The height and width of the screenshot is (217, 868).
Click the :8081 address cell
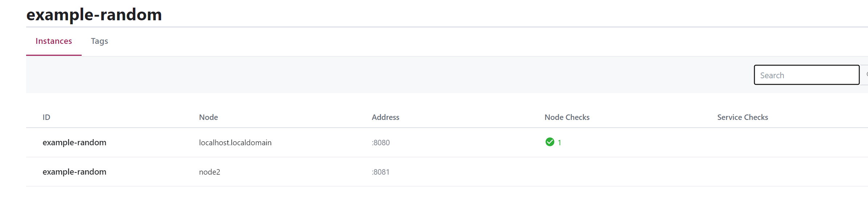[381, 172]
